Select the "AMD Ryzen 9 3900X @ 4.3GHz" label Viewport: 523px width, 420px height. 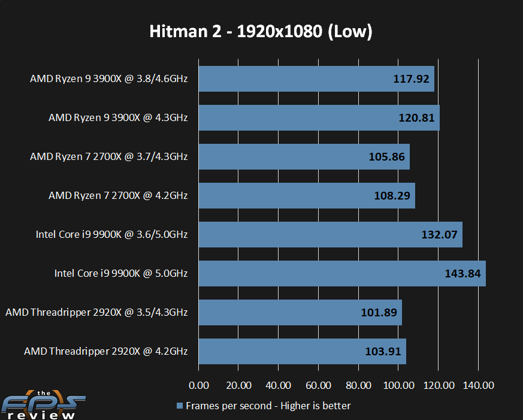(x=118, y=118)
